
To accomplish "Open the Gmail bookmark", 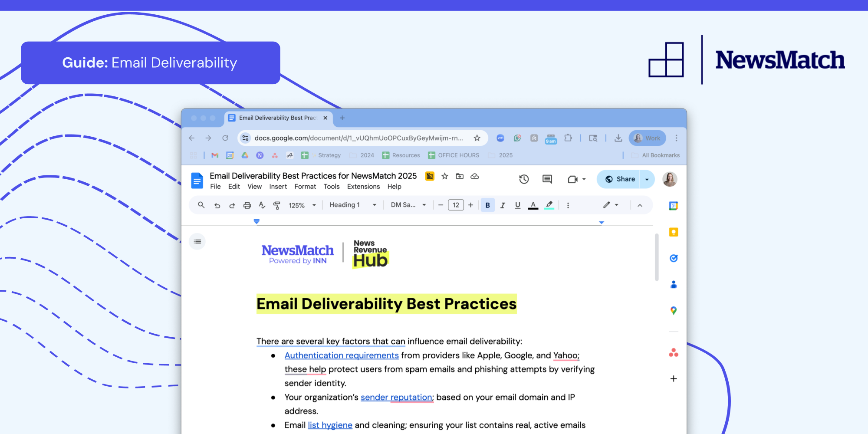I will [x=215, y=155].
